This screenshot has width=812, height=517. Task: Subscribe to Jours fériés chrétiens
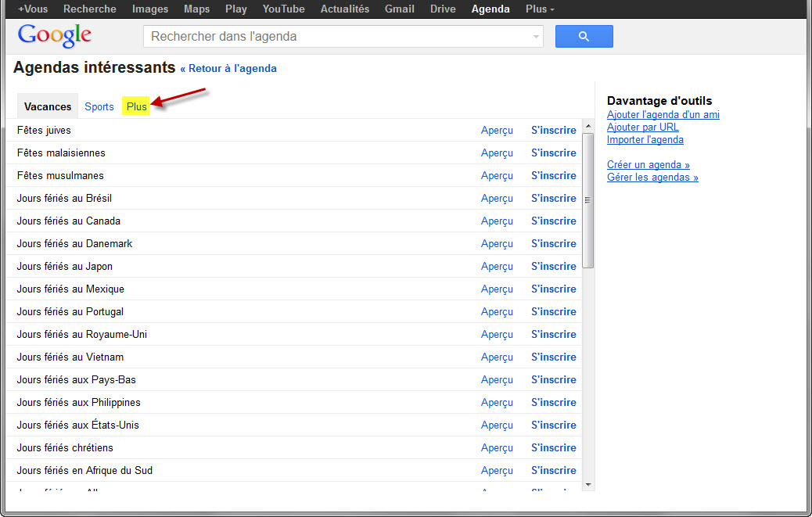pyautogui.click(x=554, y=449)
